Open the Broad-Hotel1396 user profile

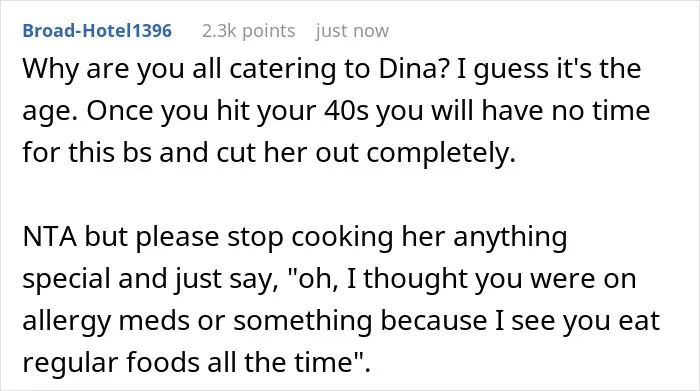point(97,31)
